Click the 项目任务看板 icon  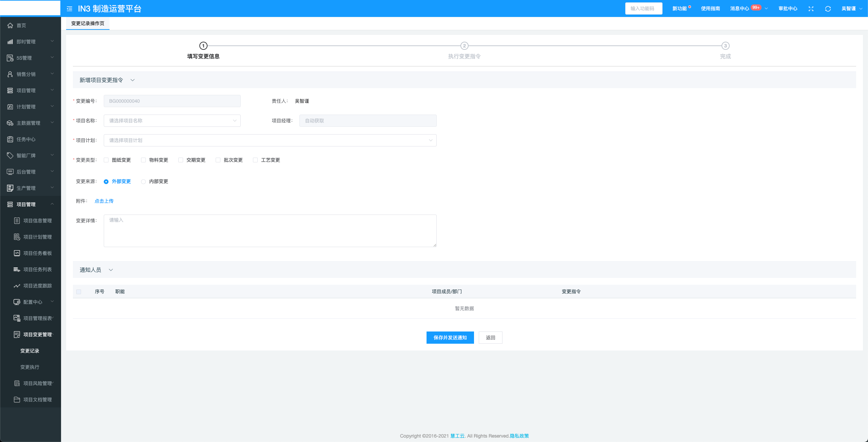pos(17,253)
